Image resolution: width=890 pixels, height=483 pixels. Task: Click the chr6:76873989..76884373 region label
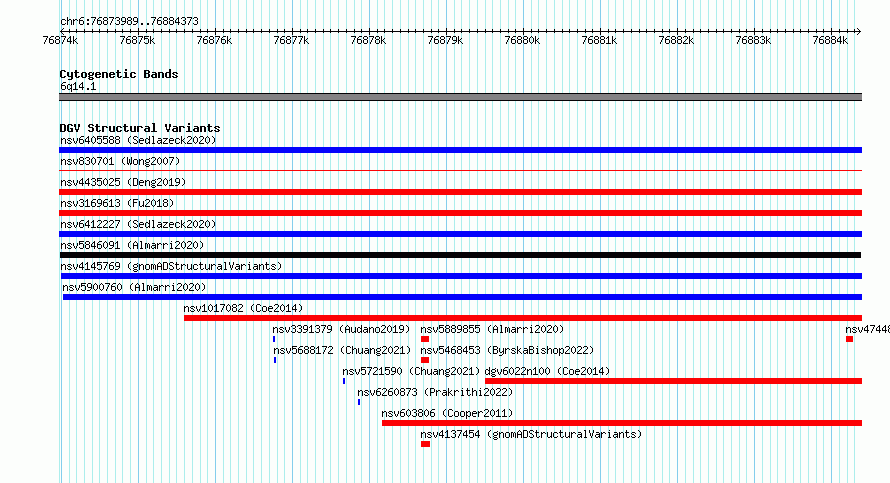(x=129, y=21)
